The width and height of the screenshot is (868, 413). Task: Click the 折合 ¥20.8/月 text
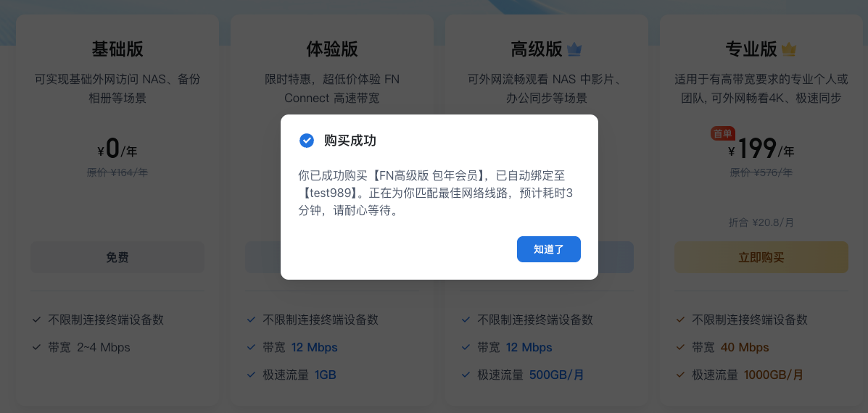coord(761,223)
